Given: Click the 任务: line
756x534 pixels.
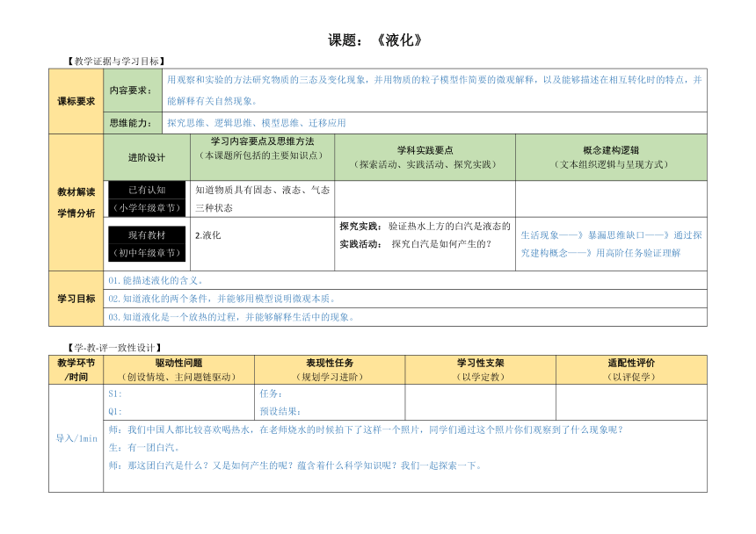Looking at the screenshot, I should [271, 393].
